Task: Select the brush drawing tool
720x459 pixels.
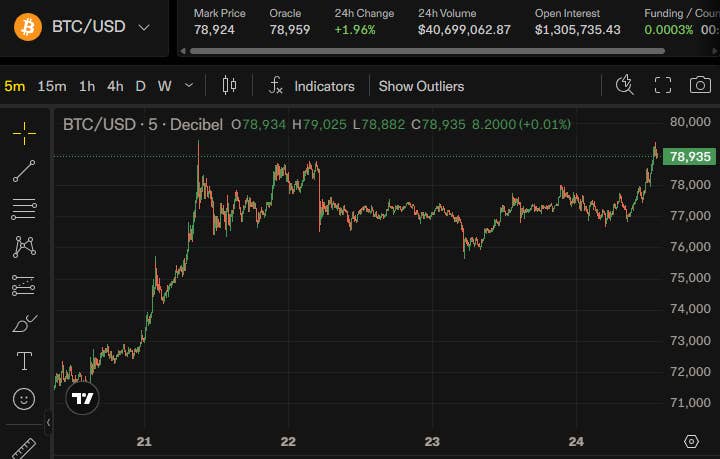Action: [x=24, y=323]
